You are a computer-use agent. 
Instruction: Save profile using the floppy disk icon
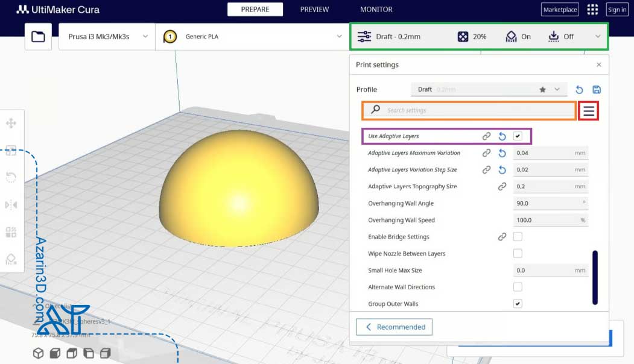tap(597, 90)
